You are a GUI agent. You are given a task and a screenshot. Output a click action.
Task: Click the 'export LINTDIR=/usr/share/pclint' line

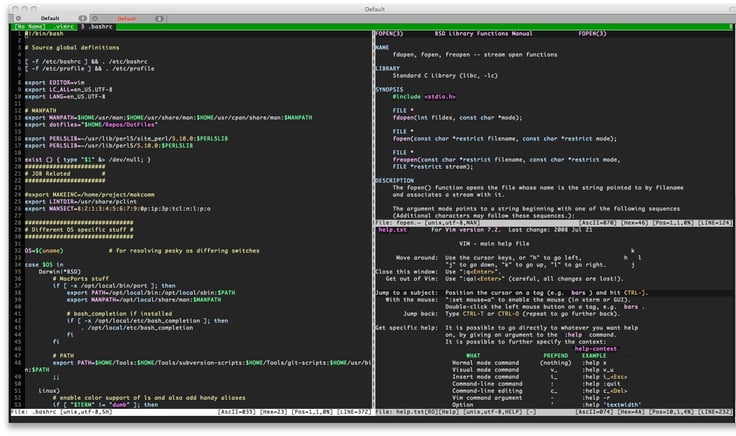tap(81, 202)
